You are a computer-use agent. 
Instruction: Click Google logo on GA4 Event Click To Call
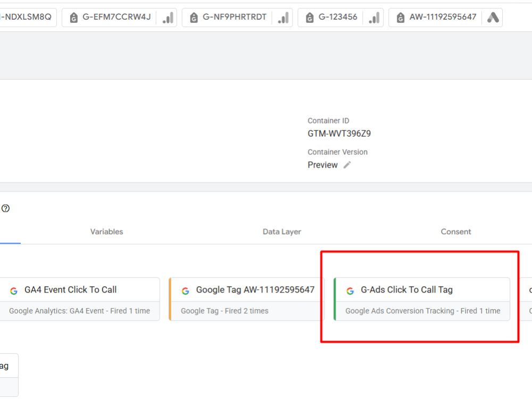[x=14, y=291]
